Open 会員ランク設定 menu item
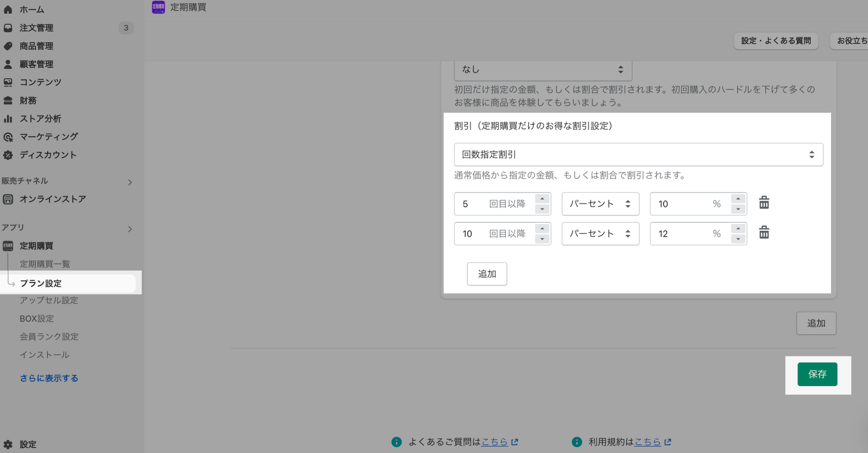Screen dimensions: 868x453 tap(49, 337)
